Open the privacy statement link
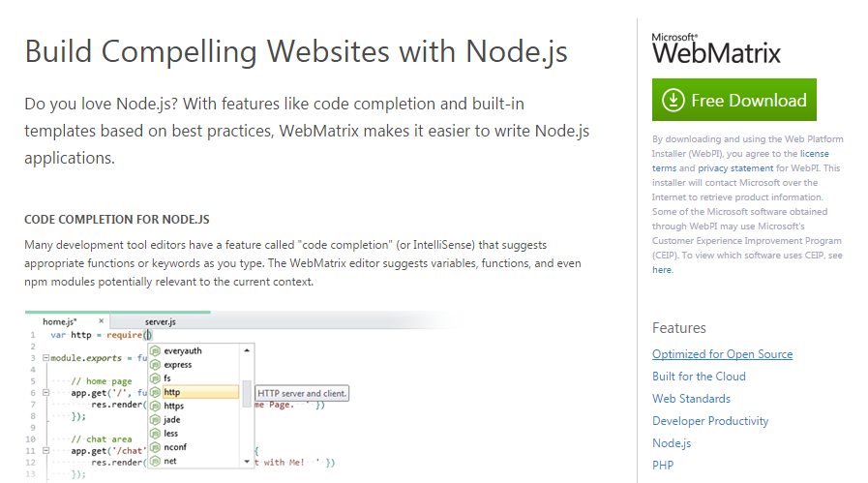This screenshot has height=483, width=868. coord(735,167)
